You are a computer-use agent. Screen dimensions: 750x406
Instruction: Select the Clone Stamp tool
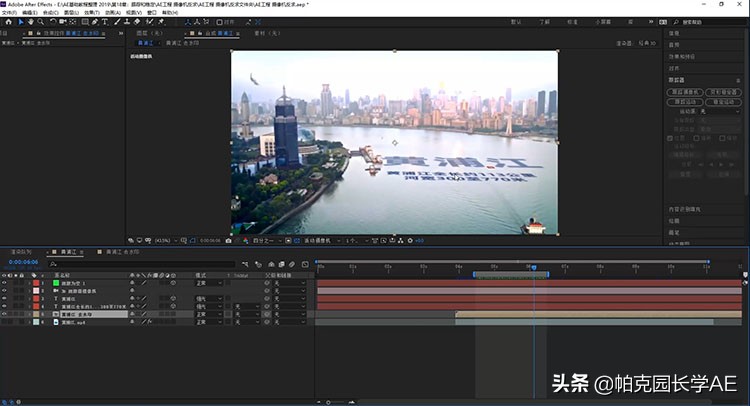(x=127, y=22)
